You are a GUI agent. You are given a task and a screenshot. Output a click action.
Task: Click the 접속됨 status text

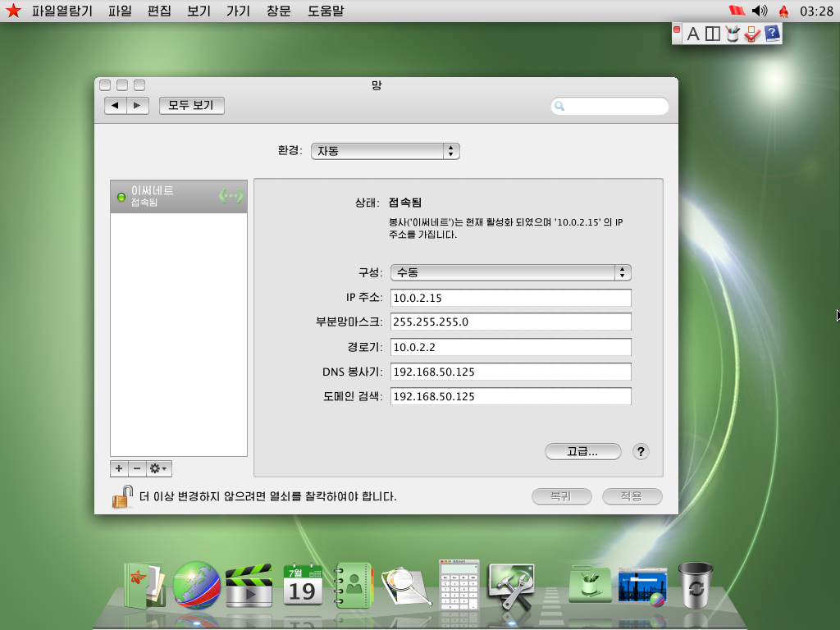click(405, 203)
